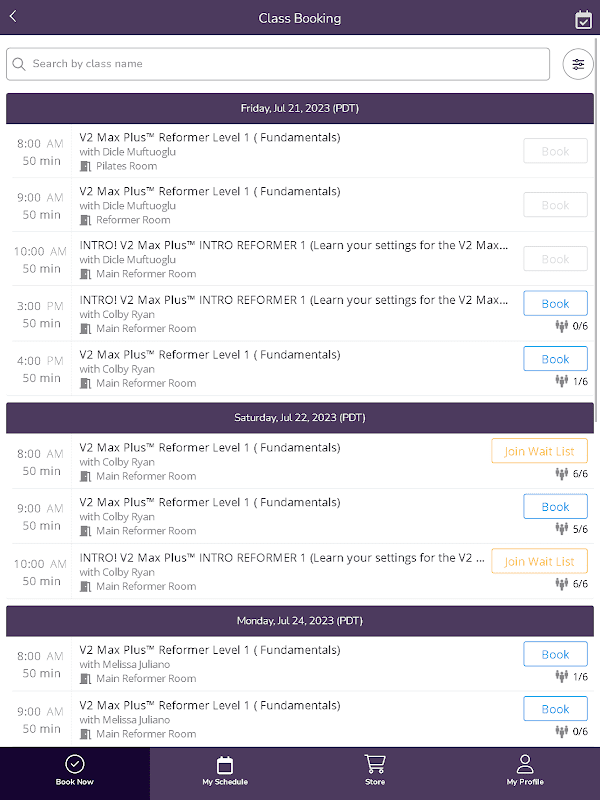Tap the back arrow icon
Viewport: 600px width, 800px height.
13,17
